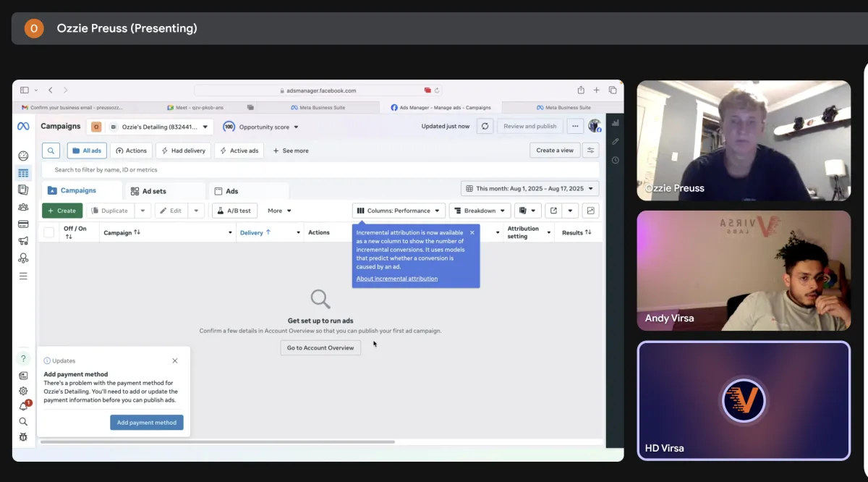Click Go to Account Overview button

[x=320, y=347]
